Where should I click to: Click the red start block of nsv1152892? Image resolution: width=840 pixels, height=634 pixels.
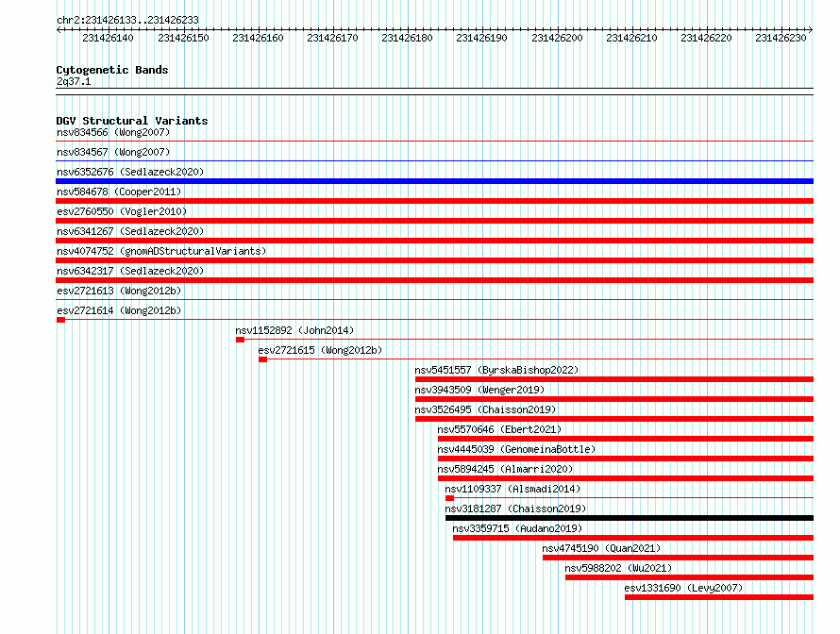pyautogui.click(x=240, y=340)
